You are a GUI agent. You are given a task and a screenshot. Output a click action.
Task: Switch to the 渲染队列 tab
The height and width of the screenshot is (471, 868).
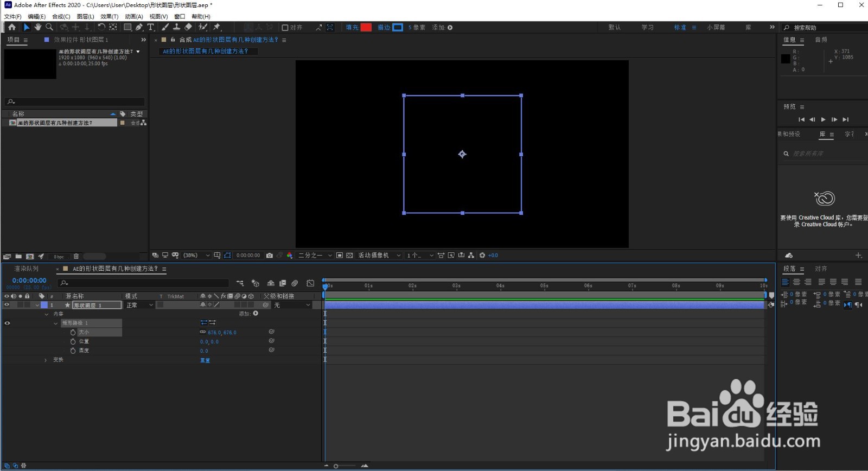tap(27, 269)
